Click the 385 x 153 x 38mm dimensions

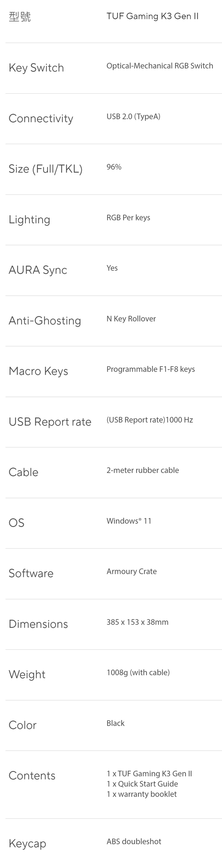click(x=137, y=622)
